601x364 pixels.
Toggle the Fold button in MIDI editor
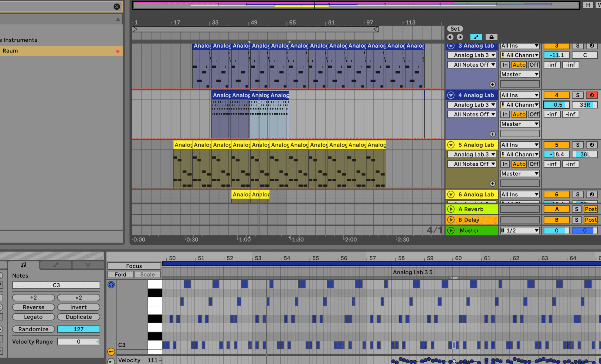tap(121, 275)
